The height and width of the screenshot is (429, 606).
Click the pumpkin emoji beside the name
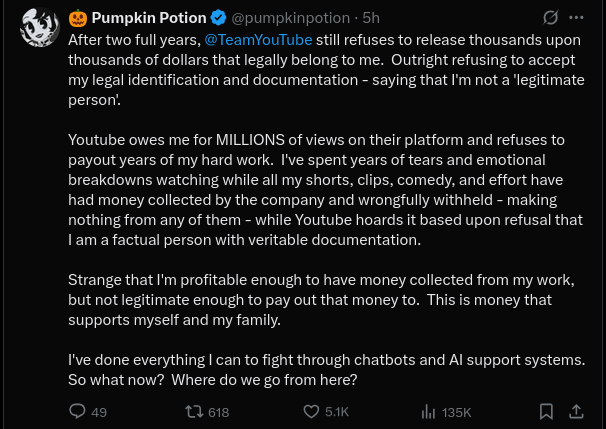coord(78,18)
